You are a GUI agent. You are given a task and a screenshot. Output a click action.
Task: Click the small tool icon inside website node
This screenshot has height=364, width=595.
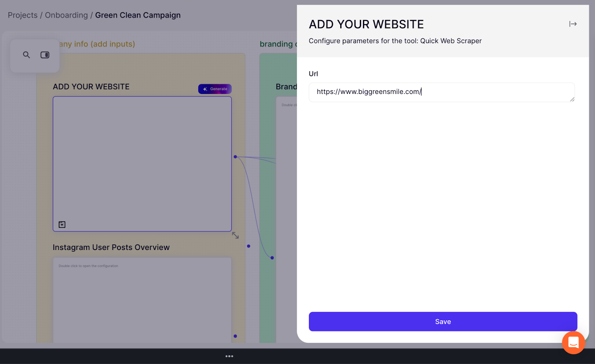tap(62, 224)
